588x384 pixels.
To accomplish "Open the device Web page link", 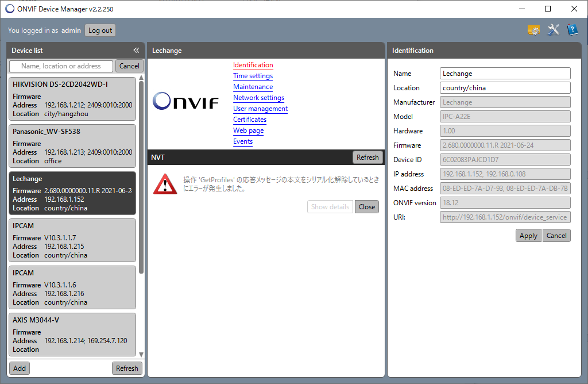I will (249, 130).
